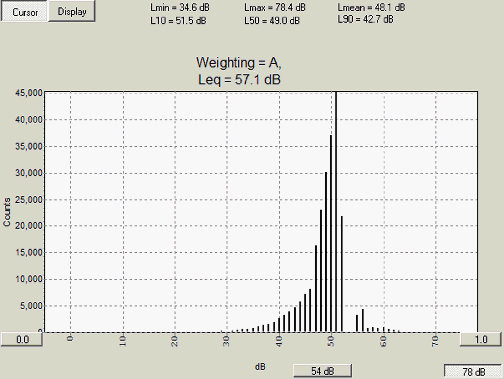Select the Cursor toggle button
Screen dimensions: 504x379
click(x=24, y=12)
